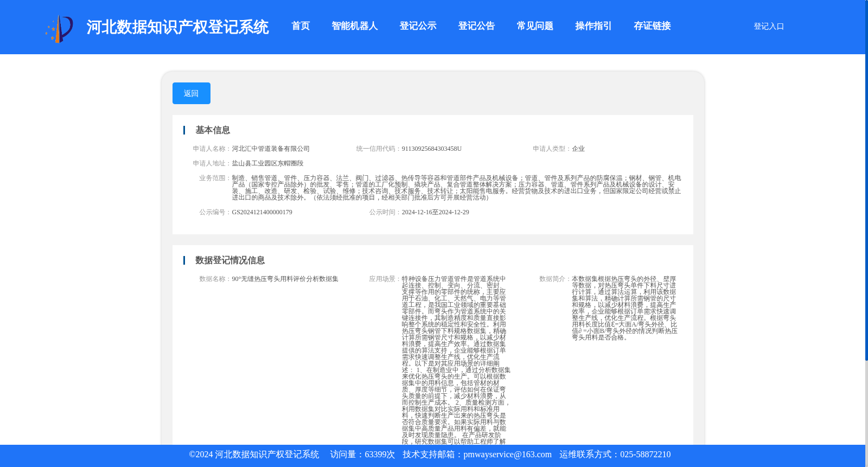Image resolution: width=868 pixels, height=467 pixels.
Task: Open the 智能机器人 menu item
Action: (355, 26)
